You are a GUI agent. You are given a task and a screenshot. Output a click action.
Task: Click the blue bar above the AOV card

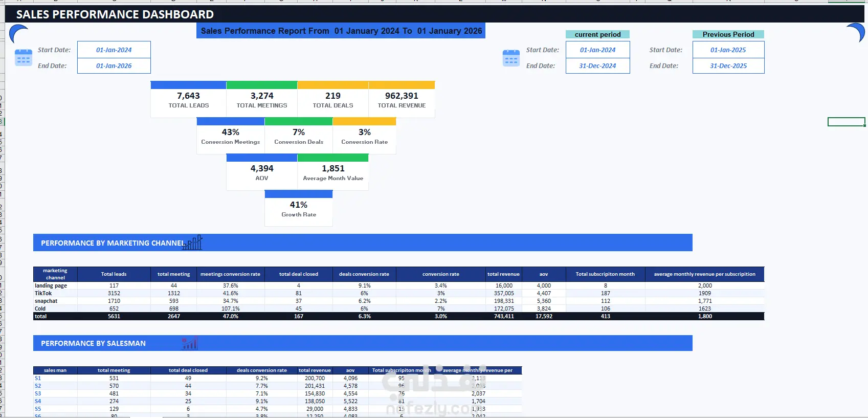point(262,158)
